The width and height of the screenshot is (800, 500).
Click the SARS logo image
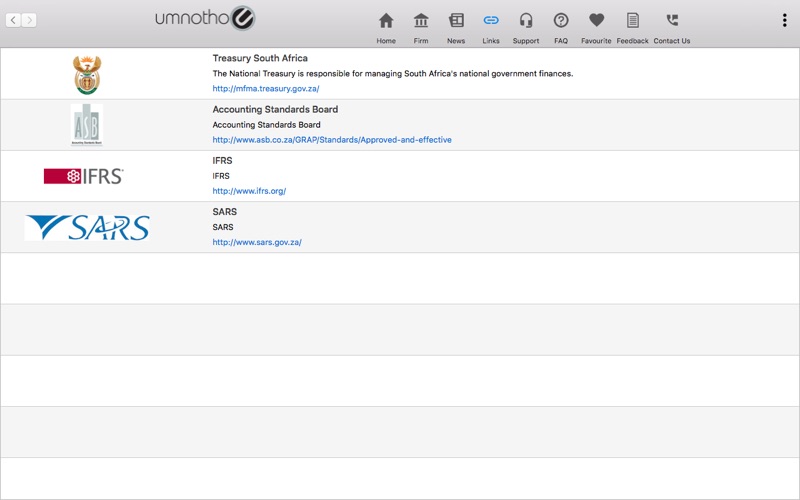click(x=87, y=227)
